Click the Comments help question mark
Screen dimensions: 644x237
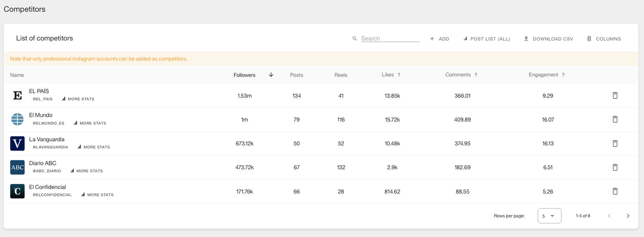click(476, 75)
